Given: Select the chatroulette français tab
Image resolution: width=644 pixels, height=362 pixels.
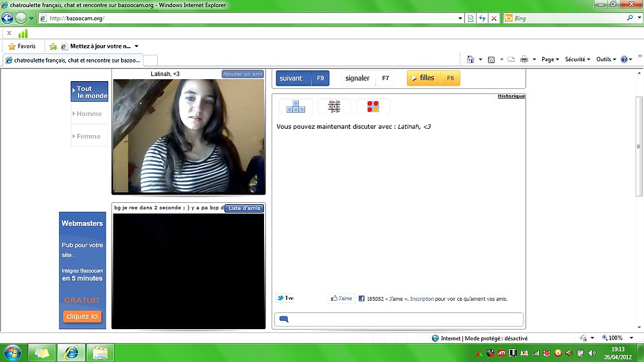Looking at the screenshot, I should tap(73, 60).
